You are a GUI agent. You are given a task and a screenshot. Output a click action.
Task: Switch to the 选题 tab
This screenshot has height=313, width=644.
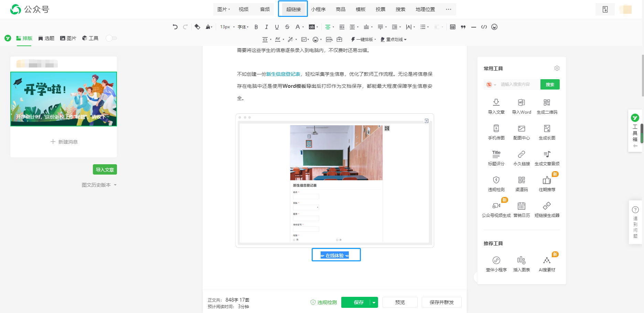[x=46, y=38]
